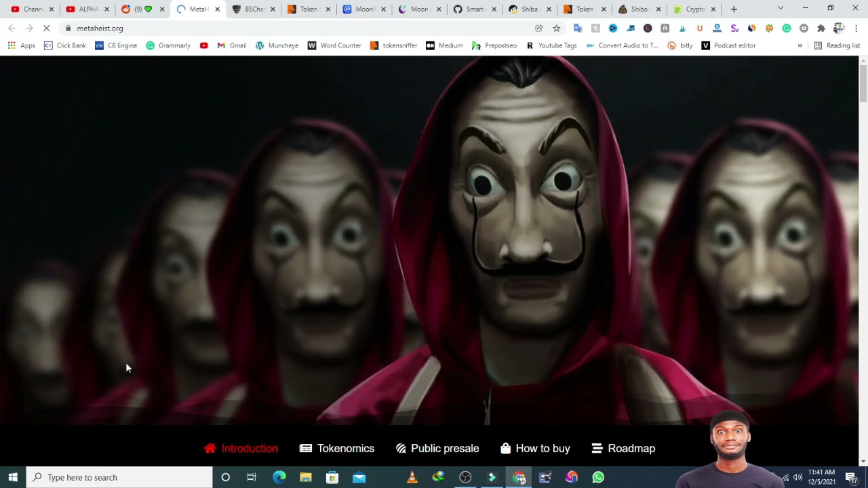Open Microsoft Store from the taskbar
Viewport: 868px width, 488px height.
(x=332, y=477)
